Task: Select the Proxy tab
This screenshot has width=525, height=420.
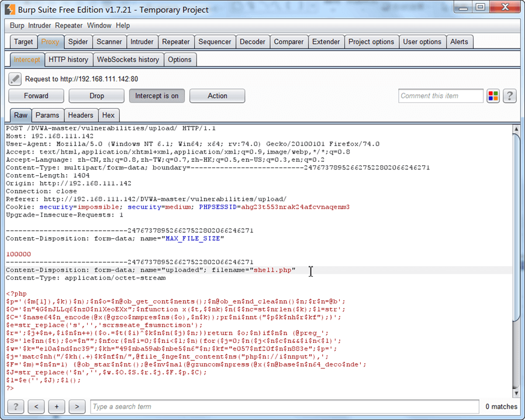Action: coord(50,42)
